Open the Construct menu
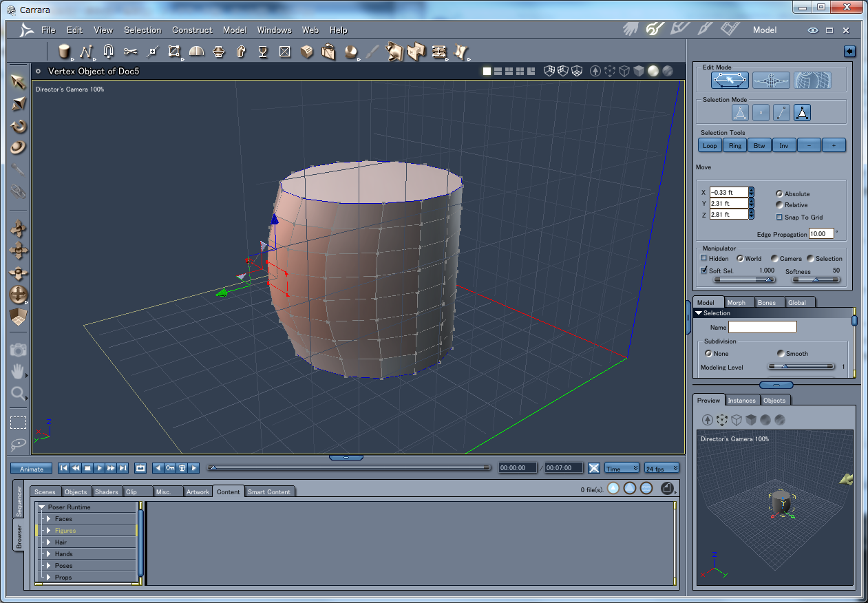Viewport: 868px width, 603px height. pos(192,30)
